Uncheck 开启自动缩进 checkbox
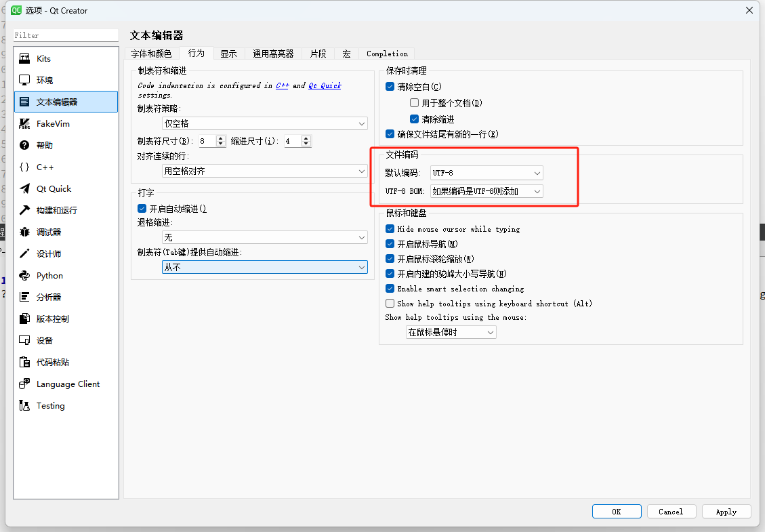765x532 pixels. pyautogui.click(x=142, y=209)
